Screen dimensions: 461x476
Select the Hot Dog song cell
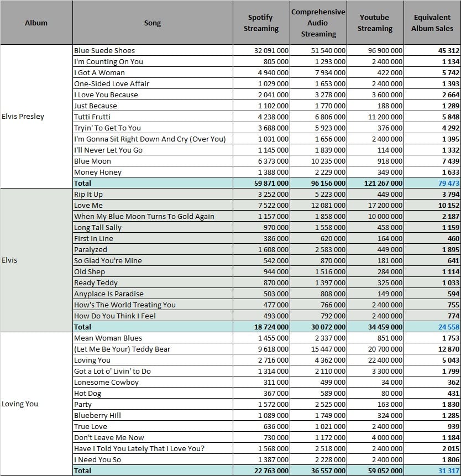pyautogui.click(x=153, y=394)
